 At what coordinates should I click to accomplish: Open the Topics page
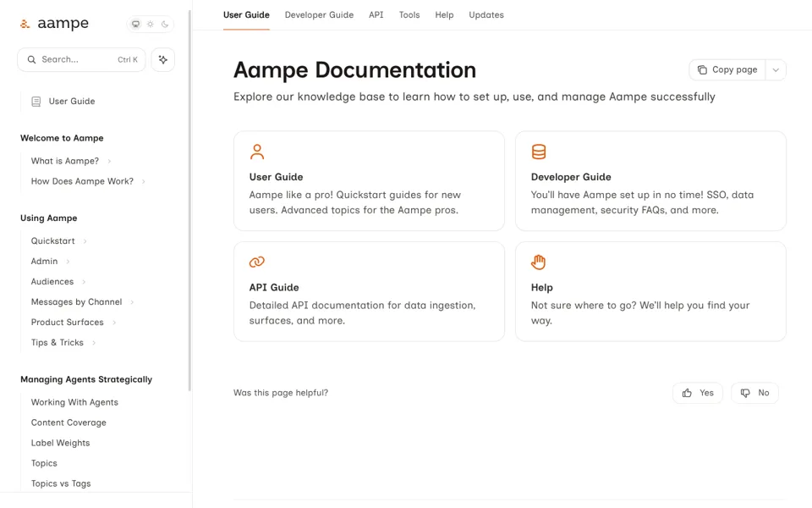pyautogui.click(x=44, y=463)
